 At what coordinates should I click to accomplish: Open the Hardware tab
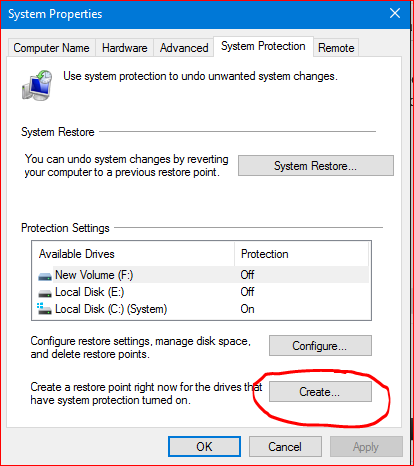(125, 48)
